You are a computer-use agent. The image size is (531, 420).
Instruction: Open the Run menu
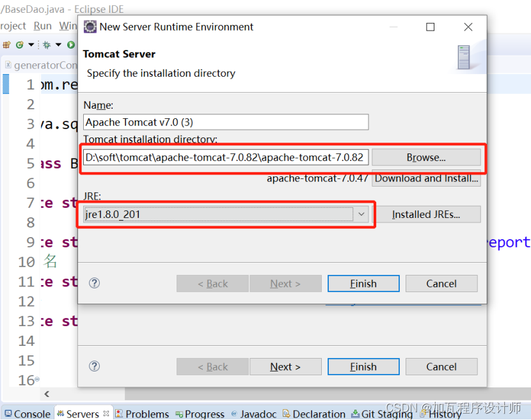pos(43,26)
